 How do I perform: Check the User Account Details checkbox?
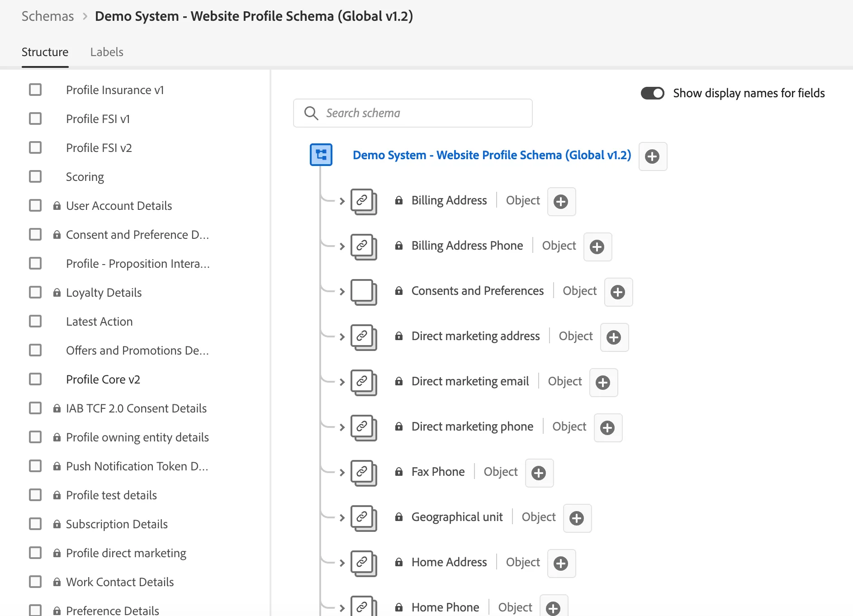35,205
